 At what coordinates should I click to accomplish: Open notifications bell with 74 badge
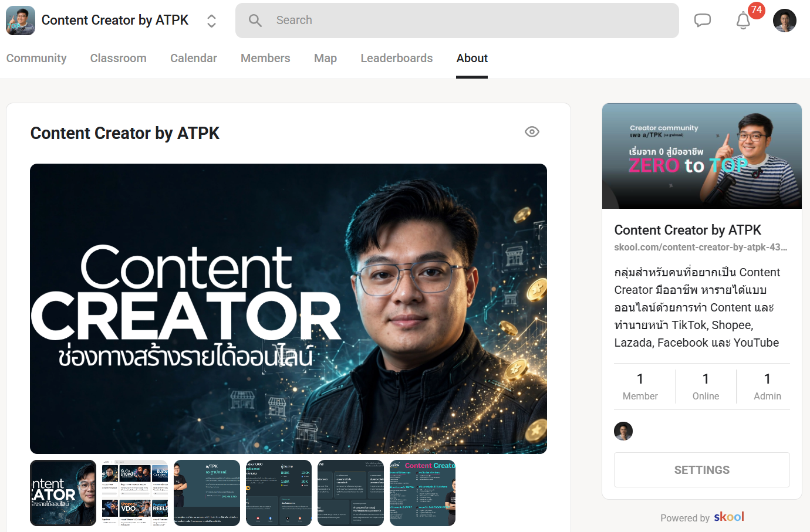coord(744,21)
